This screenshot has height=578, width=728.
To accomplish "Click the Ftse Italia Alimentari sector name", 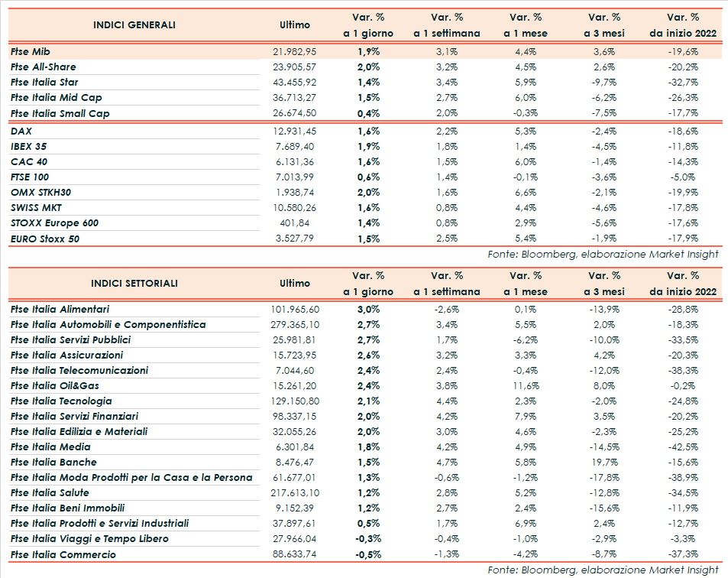I will pyautogui.click(x=60, y=309).
